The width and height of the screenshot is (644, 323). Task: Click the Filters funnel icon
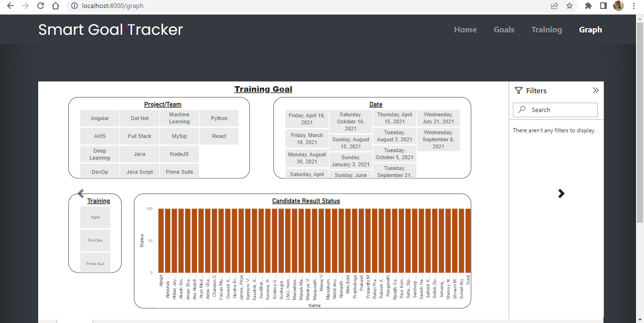click(x=519, y=90)
